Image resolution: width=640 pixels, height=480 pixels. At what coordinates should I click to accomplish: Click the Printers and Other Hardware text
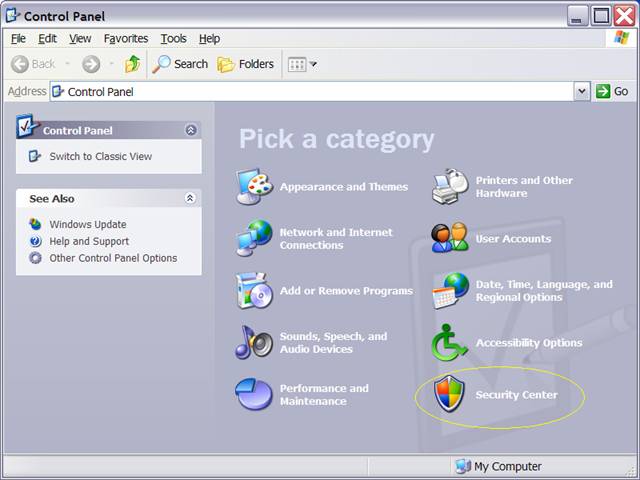point(524,187)
